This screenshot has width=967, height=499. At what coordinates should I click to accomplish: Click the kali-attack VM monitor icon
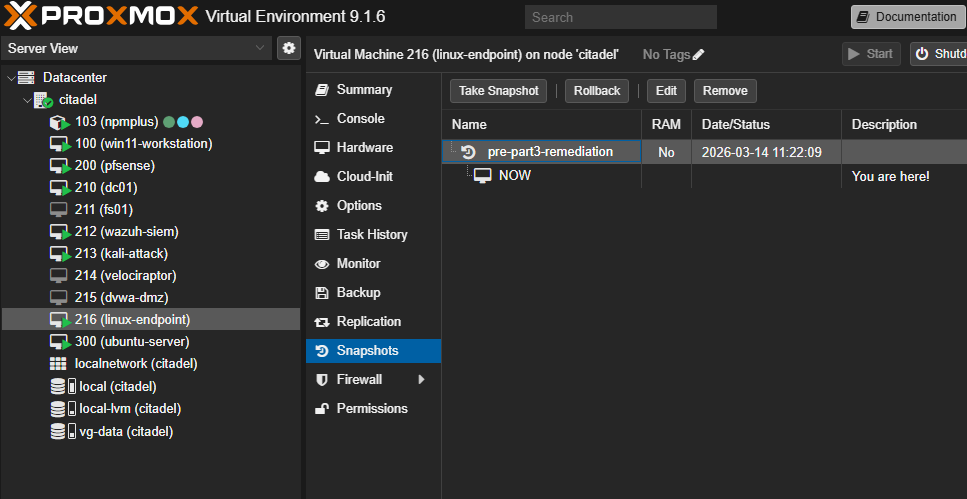click(x=59, y=254)
